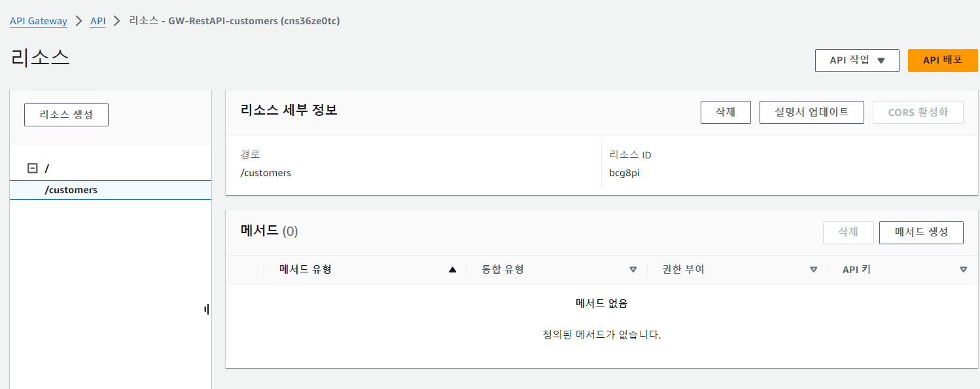Click the resource panel resize handle

(x=207, y=309)
